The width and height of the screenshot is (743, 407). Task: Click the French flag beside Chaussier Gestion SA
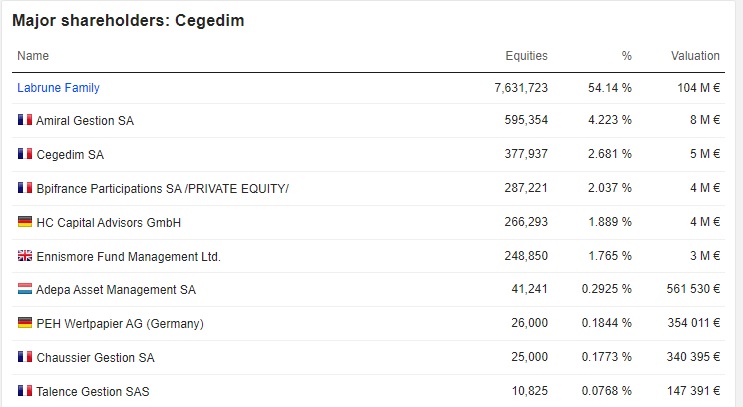[25, 357]
